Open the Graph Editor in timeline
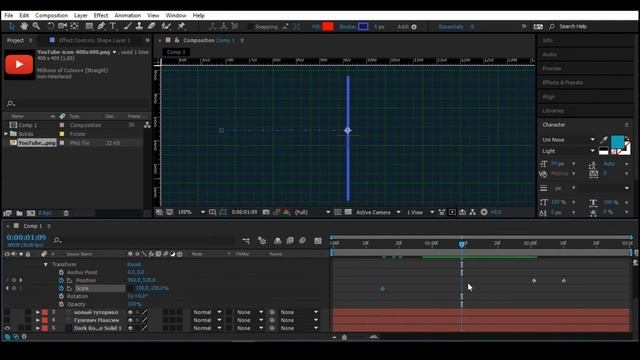 point(318,241)
